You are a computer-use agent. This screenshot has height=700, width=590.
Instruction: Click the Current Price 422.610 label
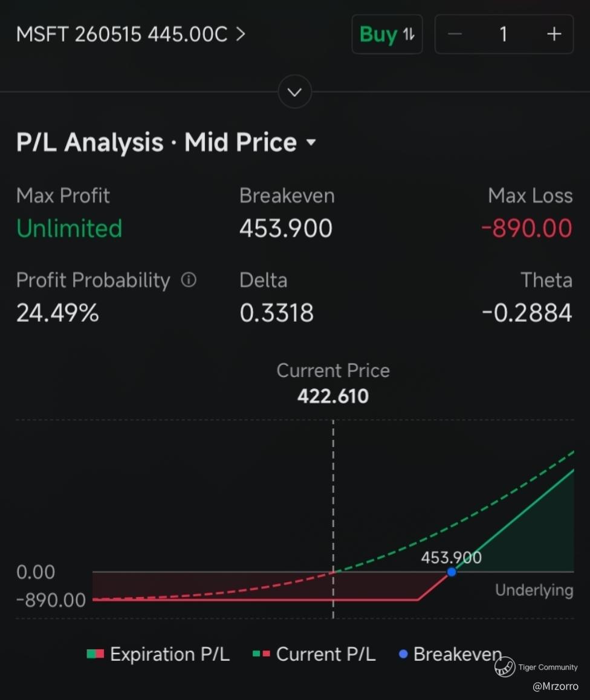click(333, 396)
